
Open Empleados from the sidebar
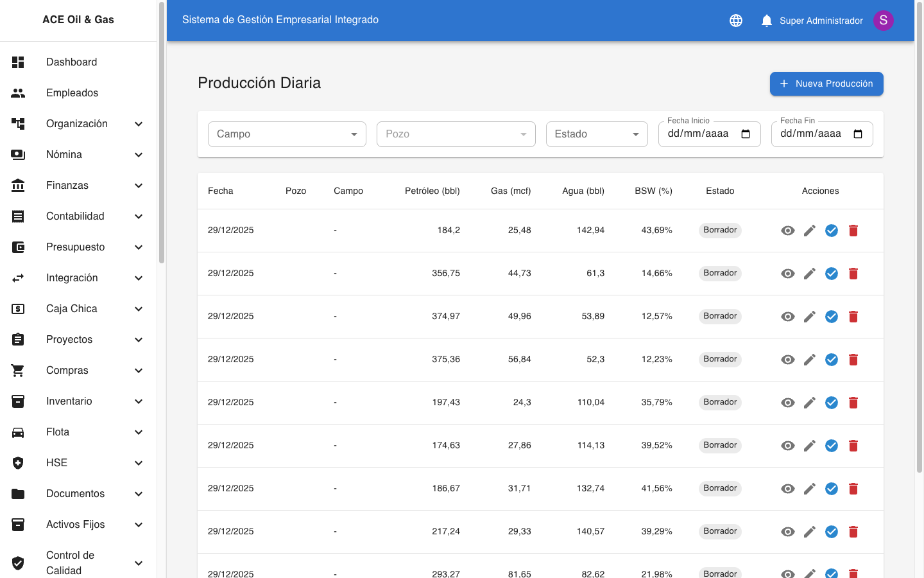[x=72, y=93]
